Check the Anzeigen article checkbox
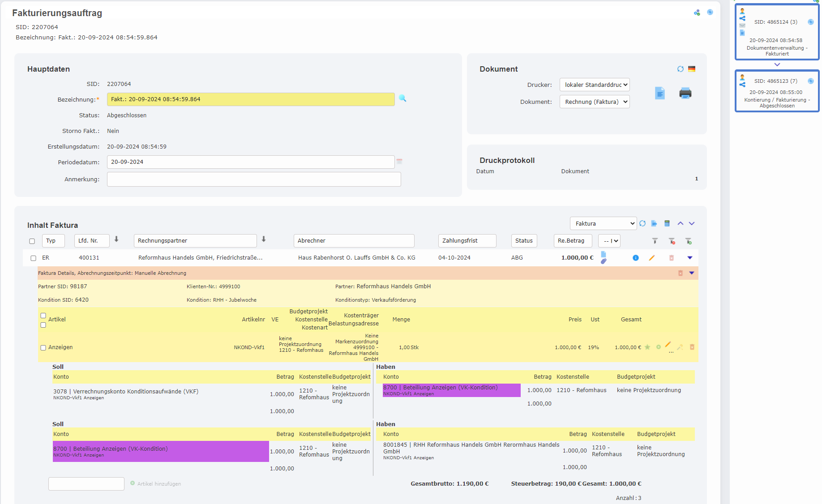This screenshot has height=504, width=822. click(43, 348)
